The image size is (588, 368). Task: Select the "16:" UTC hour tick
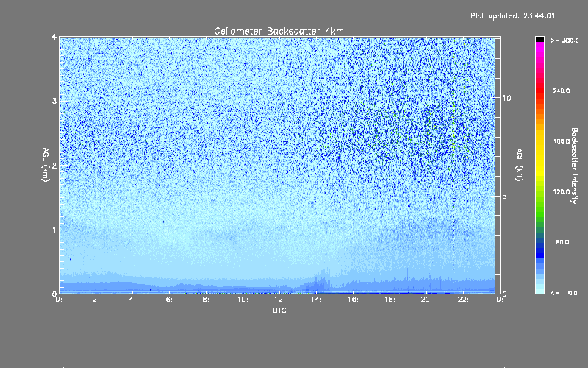coord(354,300)
